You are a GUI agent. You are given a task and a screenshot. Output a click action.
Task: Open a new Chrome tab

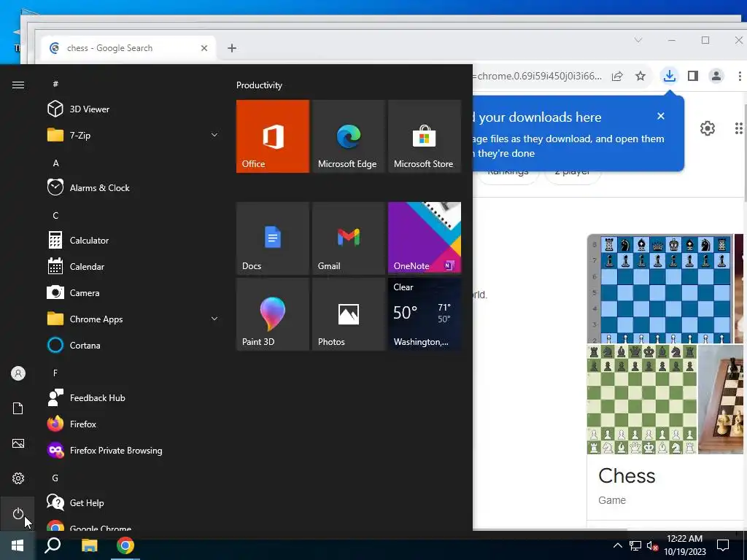tap(232, 48)
